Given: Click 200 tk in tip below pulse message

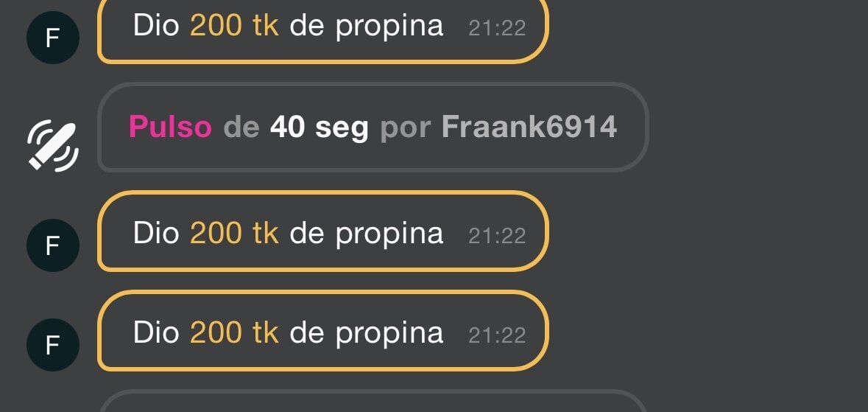Looking at the screenshot, I should click(234, 233).
